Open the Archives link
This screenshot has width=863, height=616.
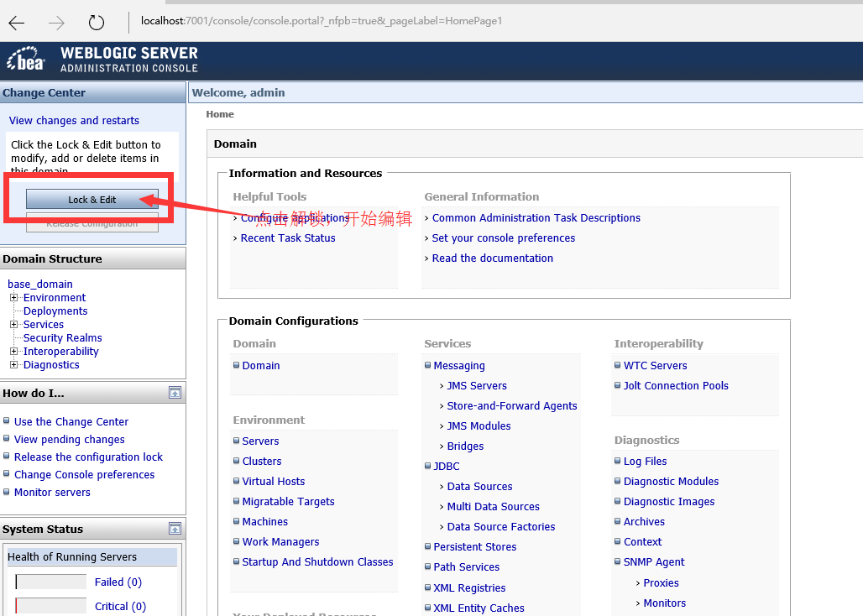tap(644, 522)
